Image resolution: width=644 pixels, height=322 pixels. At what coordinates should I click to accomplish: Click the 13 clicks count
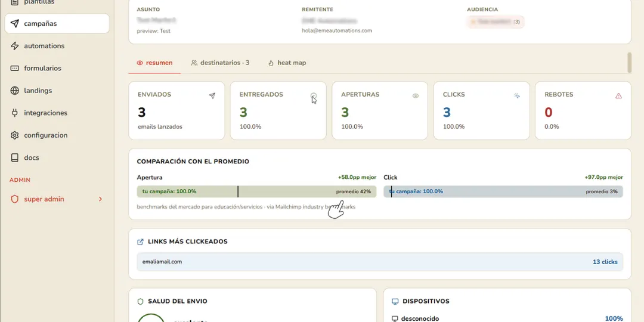[x=605, y=262]
